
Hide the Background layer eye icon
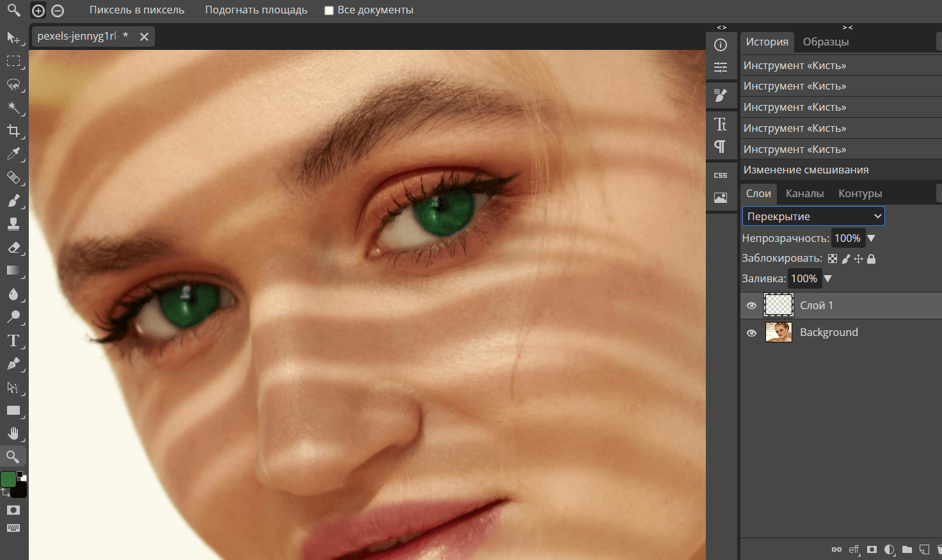[752, 333]
